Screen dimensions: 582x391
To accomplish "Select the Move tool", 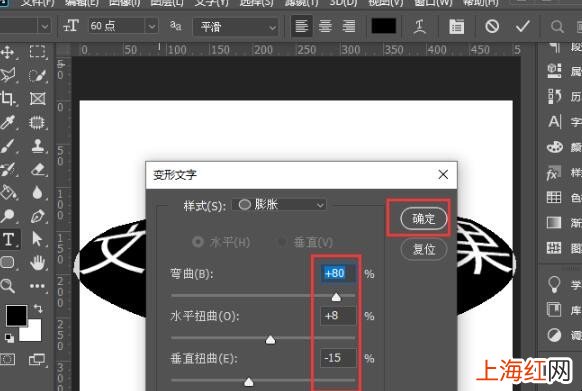I will tap(7, 52).
